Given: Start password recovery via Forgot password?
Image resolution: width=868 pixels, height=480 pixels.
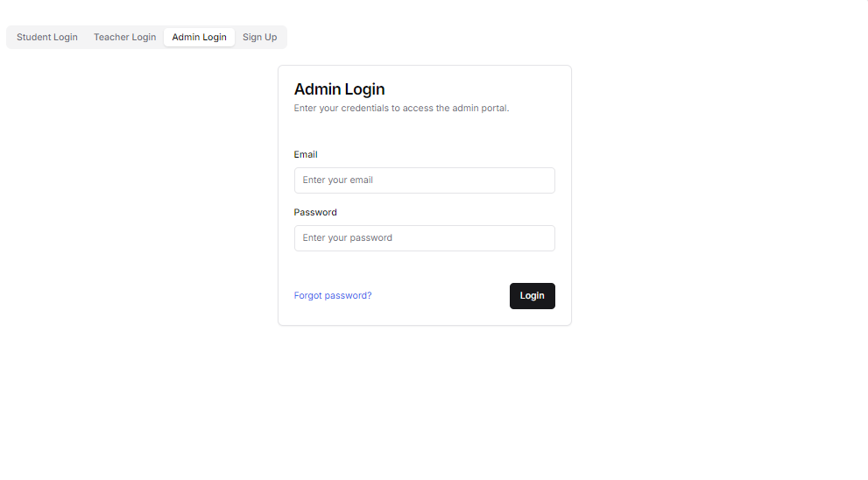Looking at the screenshot, I should point(333,296).
